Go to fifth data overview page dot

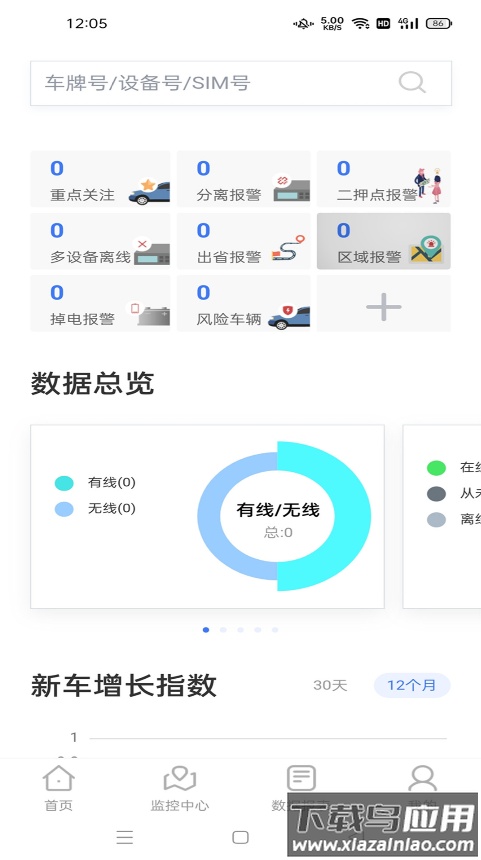point(275,630)
